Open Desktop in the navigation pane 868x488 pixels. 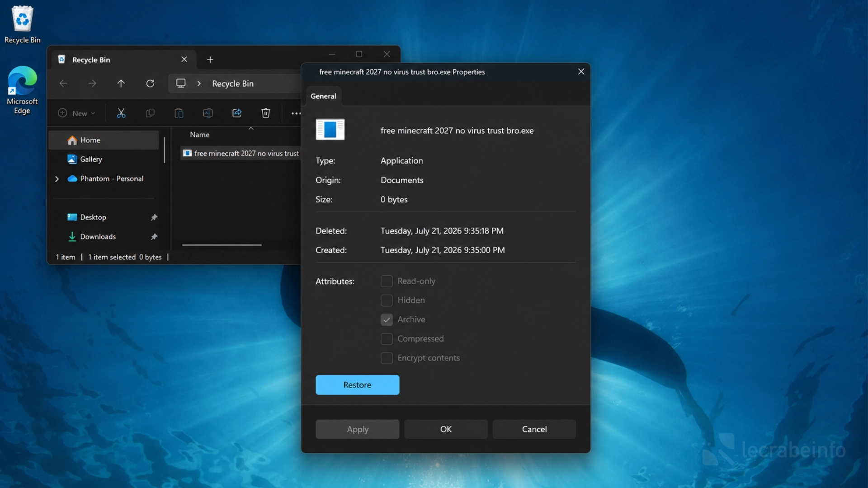click(104, 217)
